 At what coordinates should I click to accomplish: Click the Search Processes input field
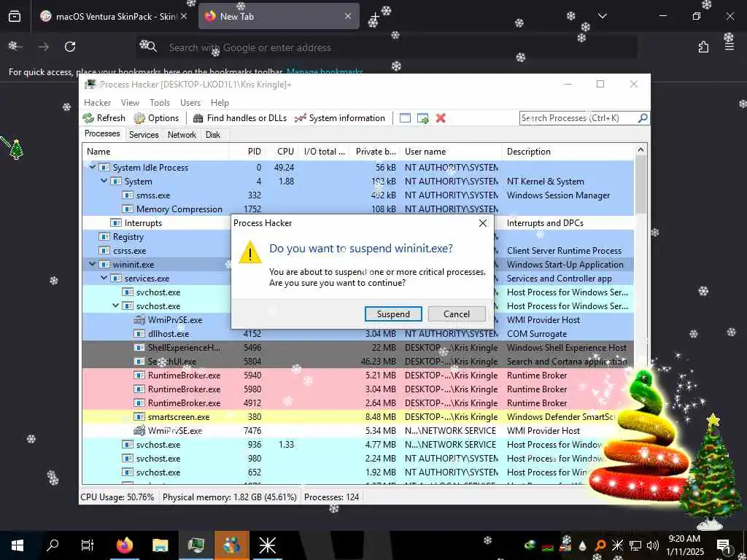click(x=578, y=117)
